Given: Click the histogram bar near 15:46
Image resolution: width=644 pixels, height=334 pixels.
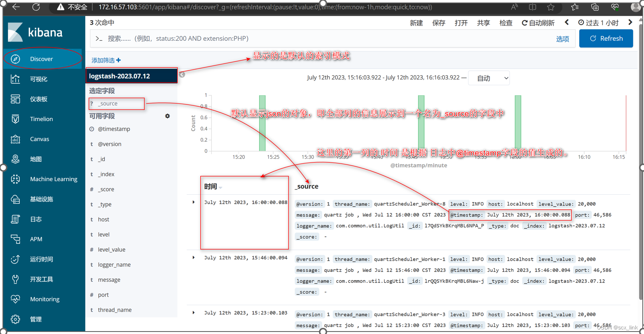Looking at the screenshot, I should [421, 123].
